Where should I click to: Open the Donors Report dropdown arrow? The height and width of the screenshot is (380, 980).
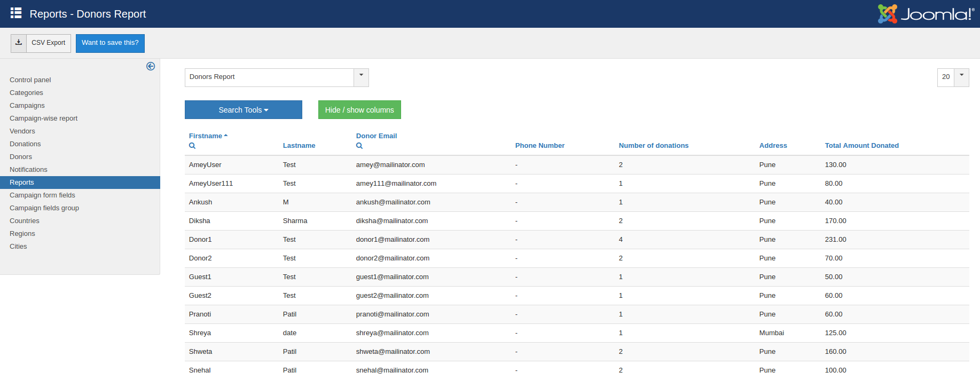click(x=361, y=77)
